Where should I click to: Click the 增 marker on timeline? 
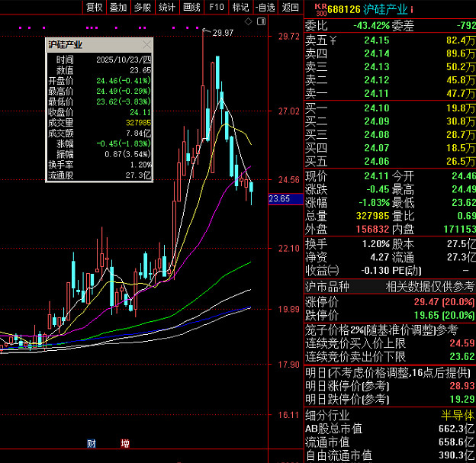click(x=125, y=443)
